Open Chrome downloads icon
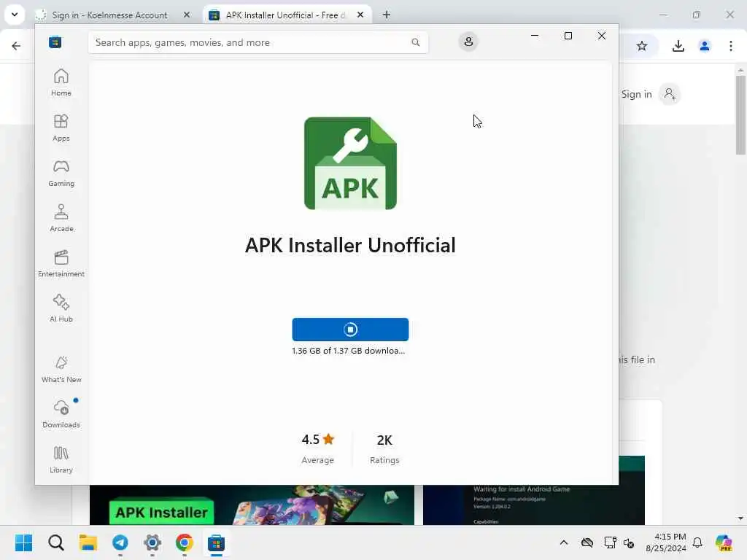747x560 pixels. (678, 46)
